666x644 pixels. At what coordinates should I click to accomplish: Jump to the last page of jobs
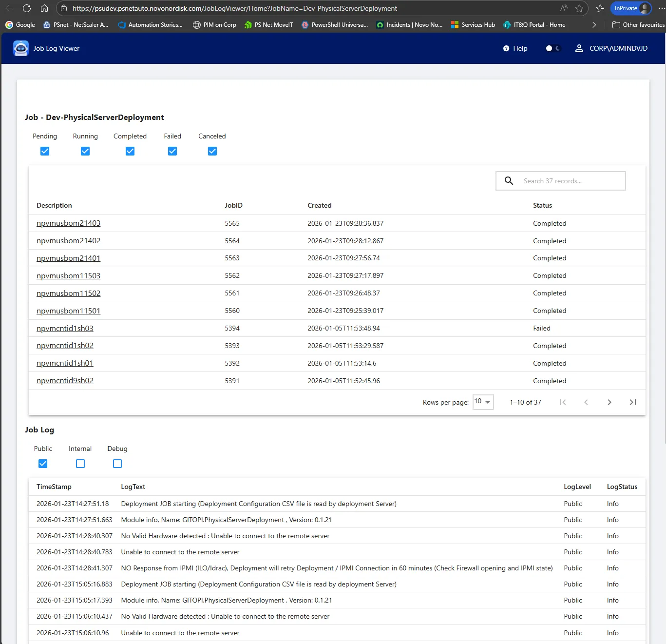tap(632, 402)
